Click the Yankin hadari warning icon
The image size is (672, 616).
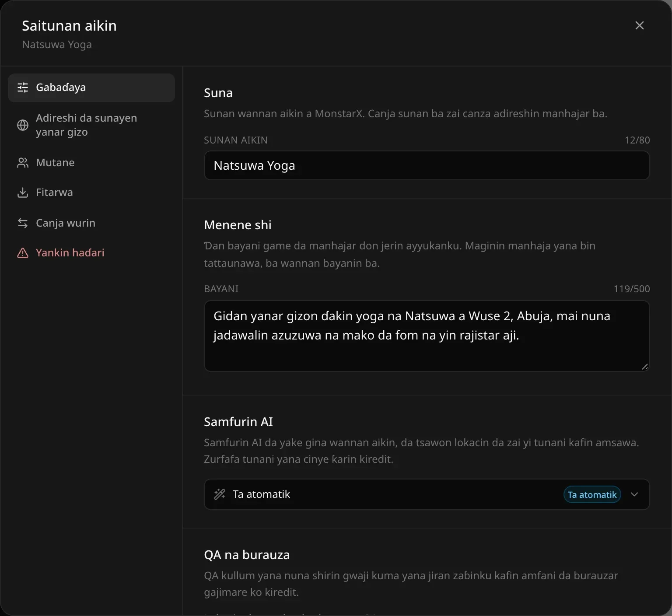click(23, 253)
